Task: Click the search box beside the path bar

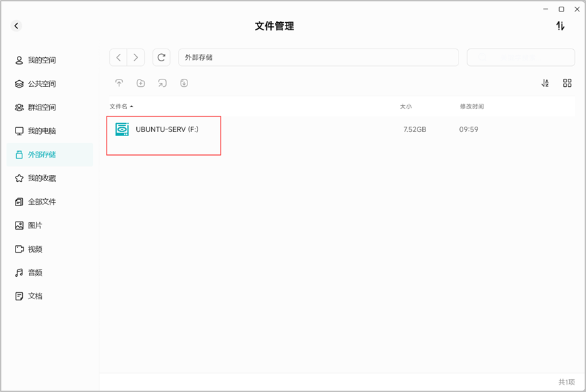Action: click(x=521, y=57)
